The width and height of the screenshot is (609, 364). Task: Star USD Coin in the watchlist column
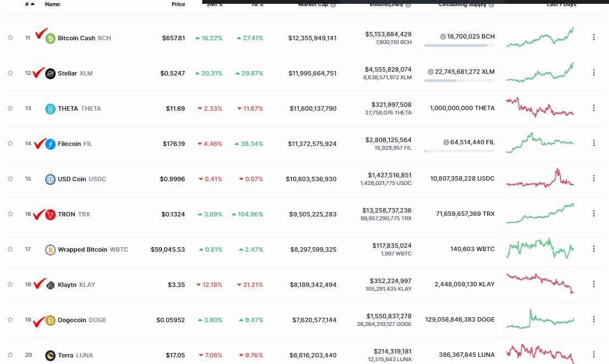[x=10, y=178]
